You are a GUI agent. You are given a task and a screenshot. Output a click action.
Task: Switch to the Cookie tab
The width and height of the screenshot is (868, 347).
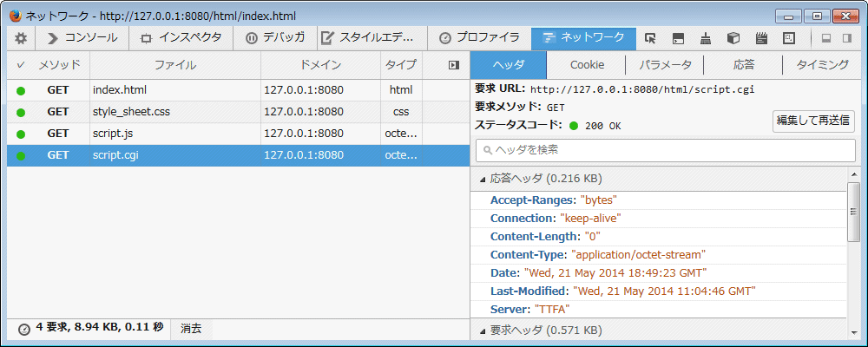point(587,65)
